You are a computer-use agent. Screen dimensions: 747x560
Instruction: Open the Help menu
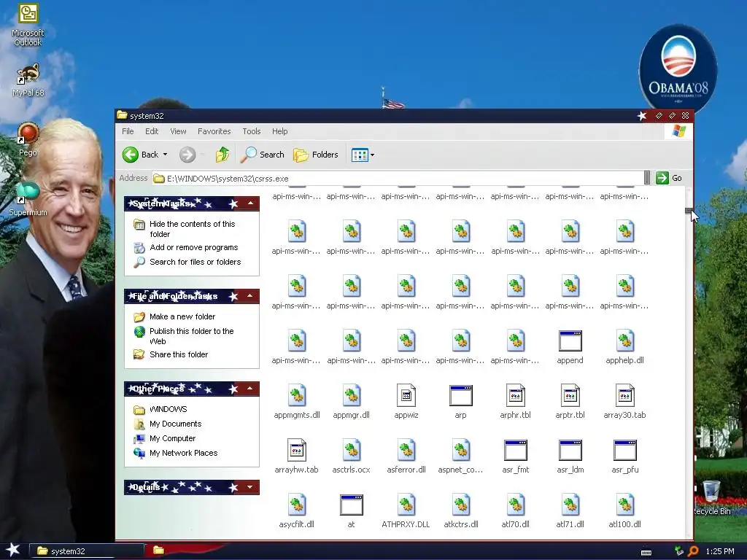(279, 131)
